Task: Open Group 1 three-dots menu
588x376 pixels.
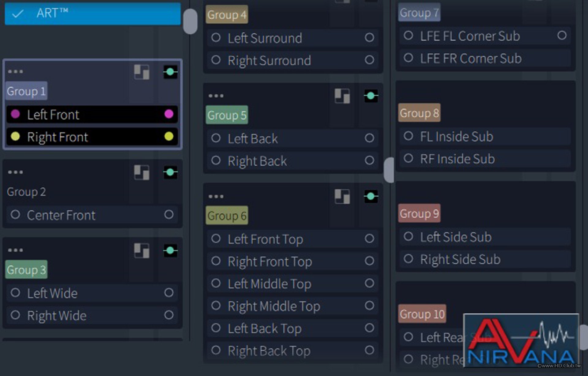Action: (x=15, y=72)
